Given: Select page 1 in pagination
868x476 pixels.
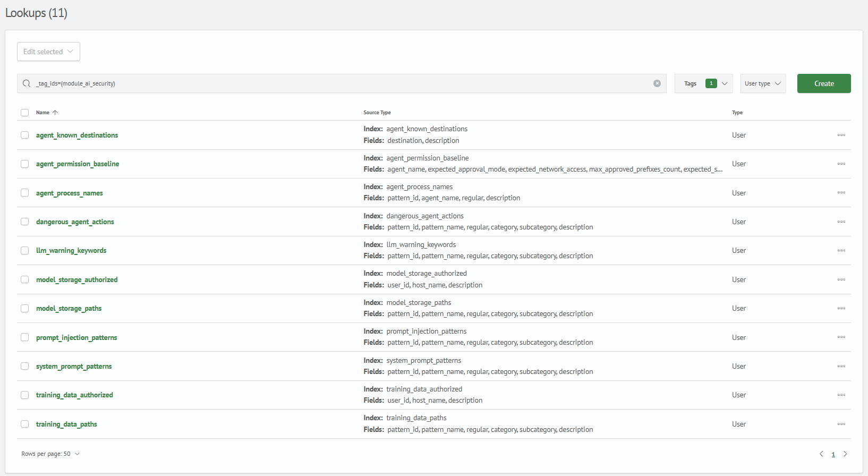Looking at the screenshot, I should click(x=833, y=454).
